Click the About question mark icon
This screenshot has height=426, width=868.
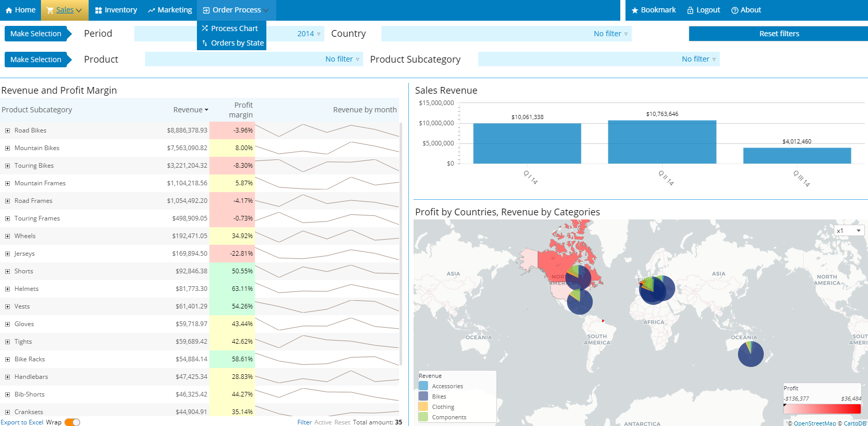pyautogui.click(x=734, y=10)
